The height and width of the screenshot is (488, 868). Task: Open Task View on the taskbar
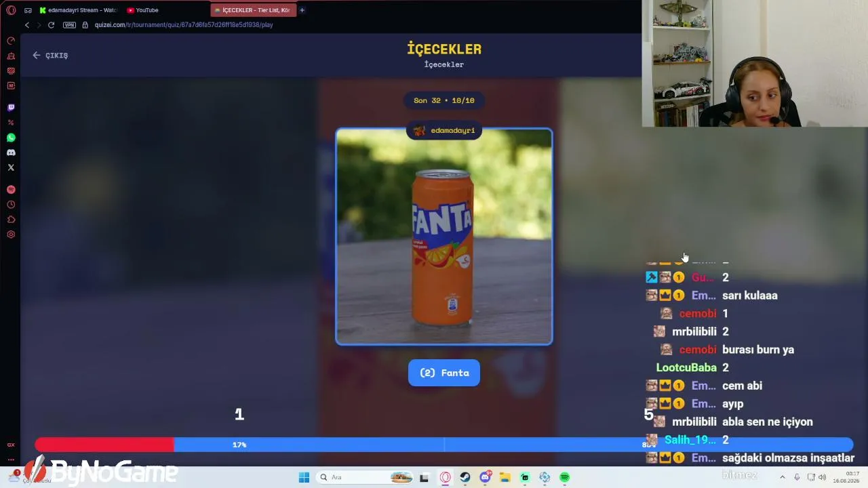(x=425, y=477)
